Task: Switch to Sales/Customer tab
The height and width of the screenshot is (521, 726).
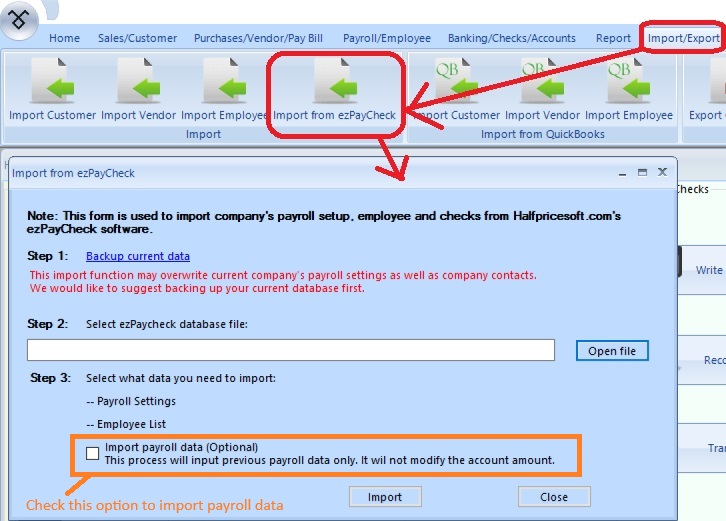Action: 137,38
